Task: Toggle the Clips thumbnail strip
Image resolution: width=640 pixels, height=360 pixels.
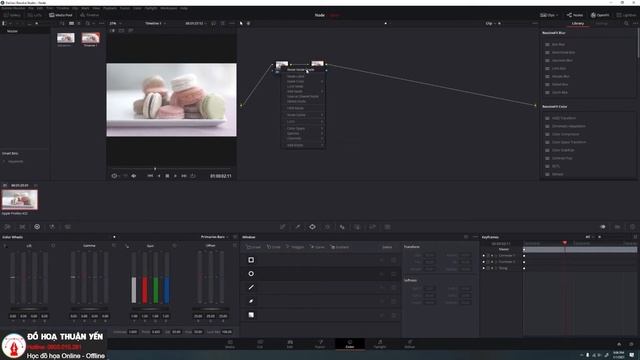Action: click(549, 15)
